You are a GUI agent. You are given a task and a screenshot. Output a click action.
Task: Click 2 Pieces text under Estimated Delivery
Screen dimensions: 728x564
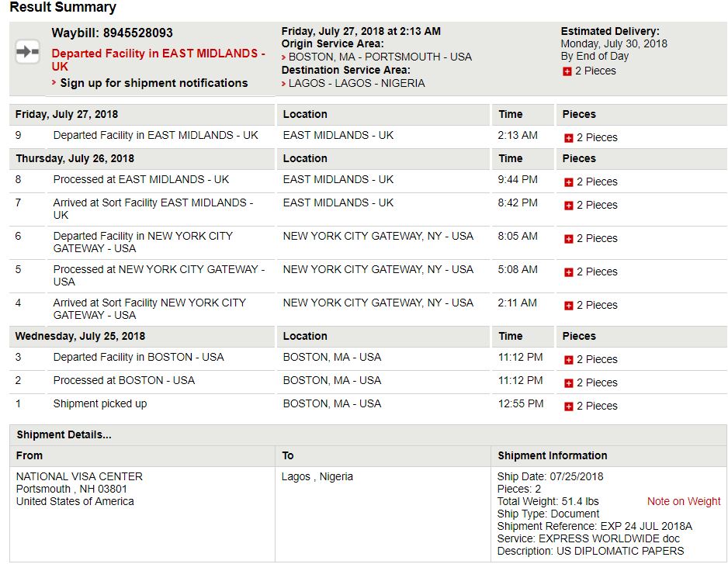click(x=595, y=71)
